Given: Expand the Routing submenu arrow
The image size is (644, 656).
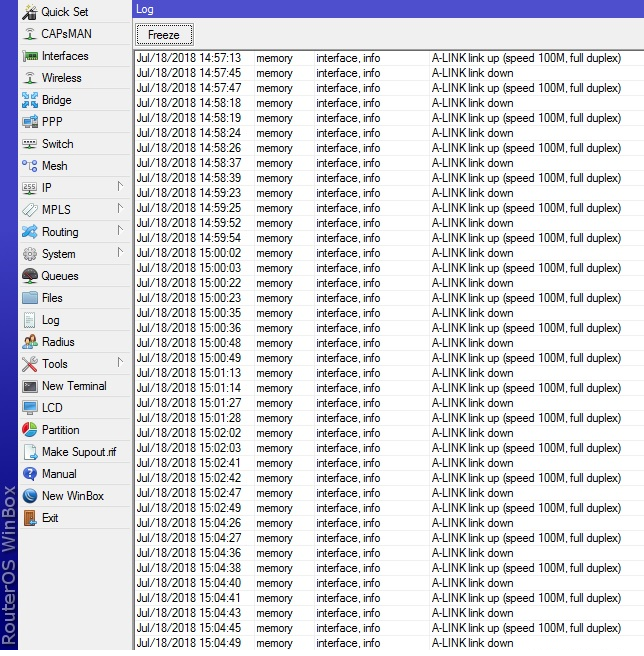Looking at the screenshot, I should point(120,231).
